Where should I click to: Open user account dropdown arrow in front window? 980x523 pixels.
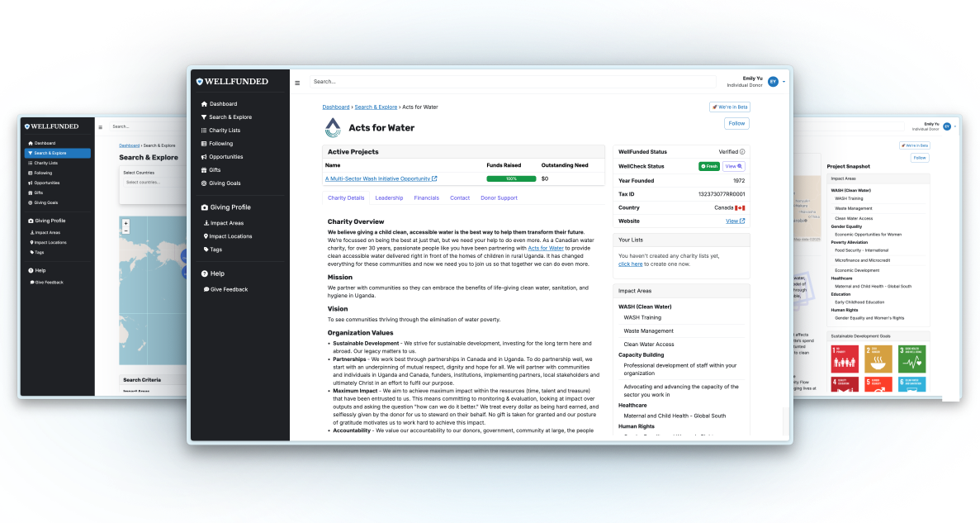click(784, 82)
